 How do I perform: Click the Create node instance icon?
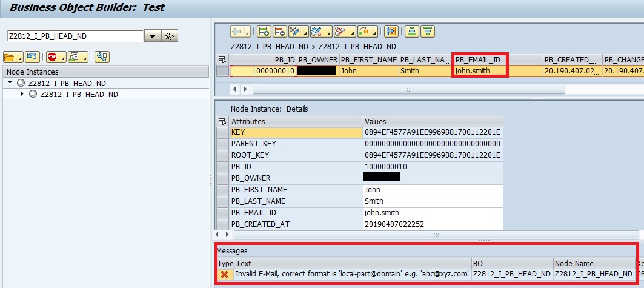[x=264, y=31]
